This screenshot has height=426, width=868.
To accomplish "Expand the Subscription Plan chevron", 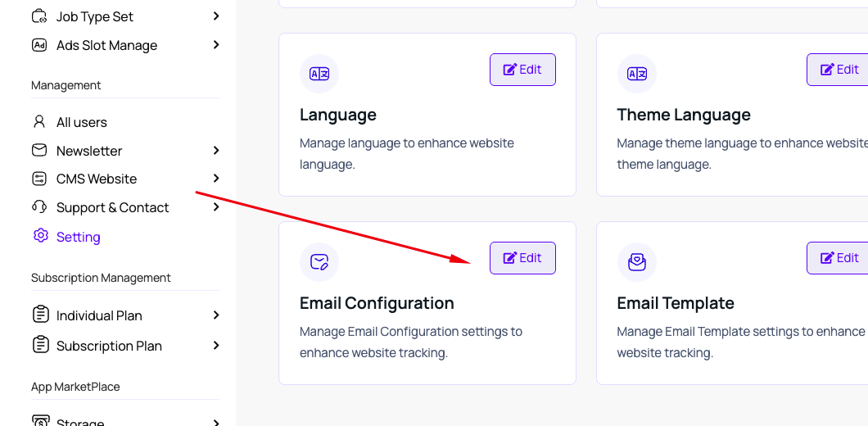I will 216,345.
